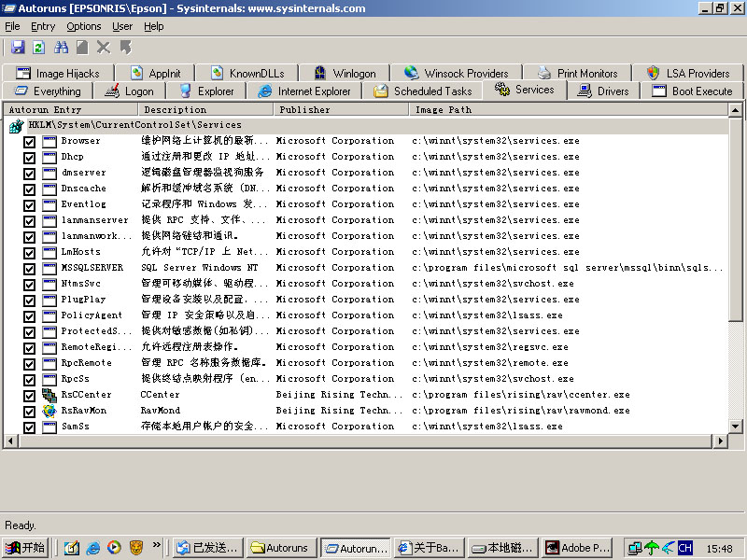The width and height of the screenshot is (747, 560).
Task: Open the File menu
Action: 12,27
